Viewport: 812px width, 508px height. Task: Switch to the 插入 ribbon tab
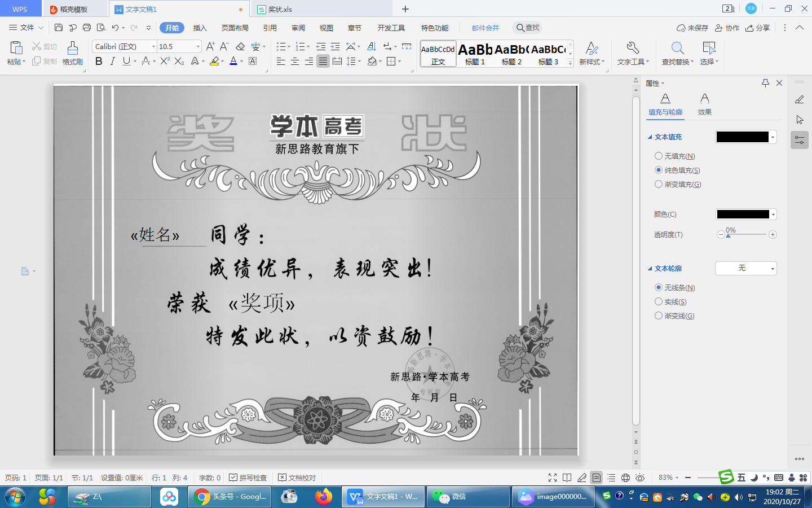200,28
